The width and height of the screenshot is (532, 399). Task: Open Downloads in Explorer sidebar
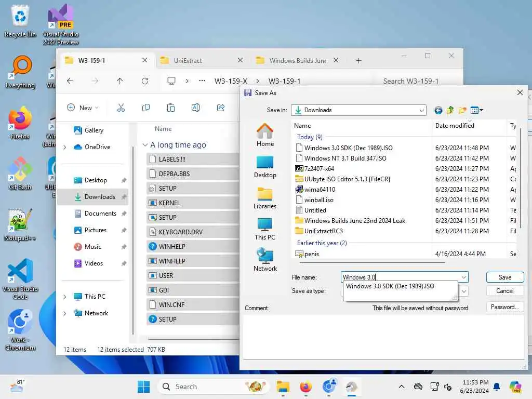[x=92, y=197]
